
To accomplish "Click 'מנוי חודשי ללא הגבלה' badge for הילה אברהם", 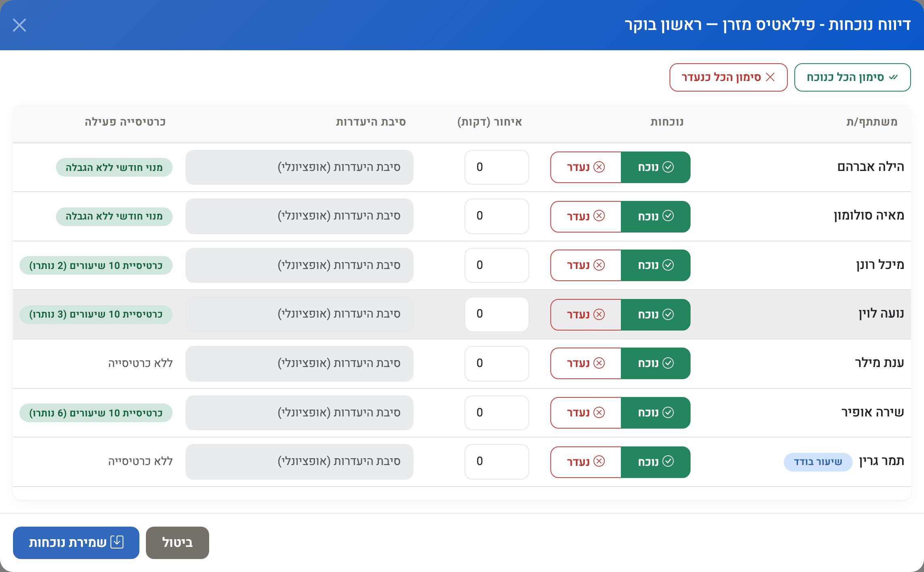I will coord(114,167).
